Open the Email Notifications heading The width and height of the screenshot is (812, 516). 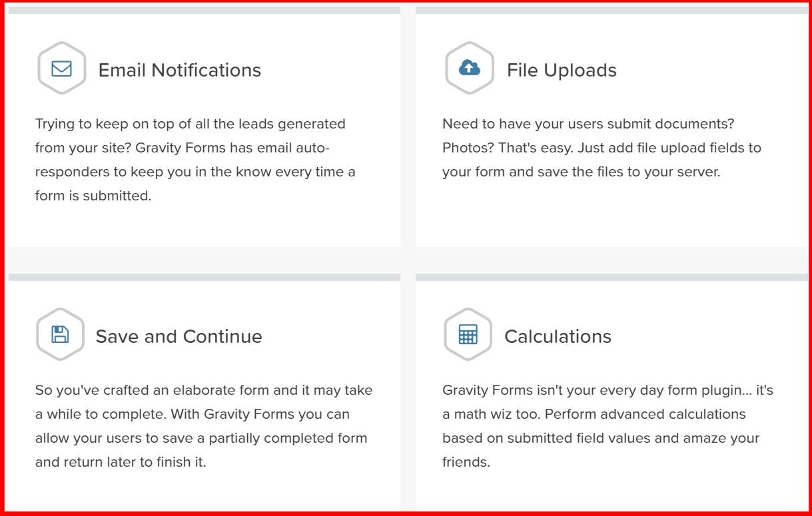179,71
